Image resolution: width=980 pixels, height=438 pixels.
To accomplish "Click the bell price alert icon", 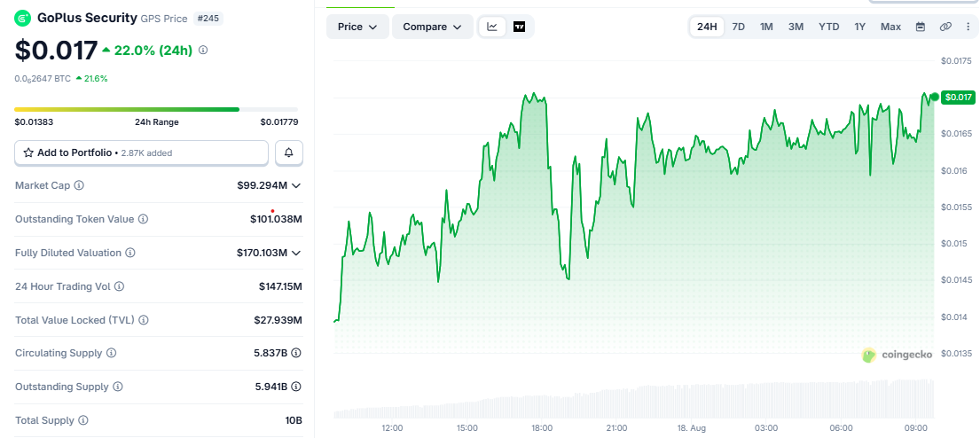I will click(289, 153).
